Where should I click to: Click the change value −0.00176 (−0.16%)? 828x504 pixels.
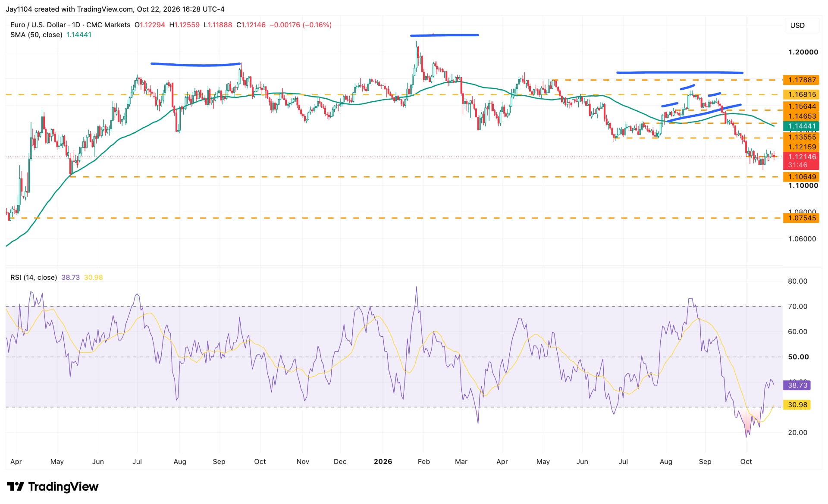(301, 25)
